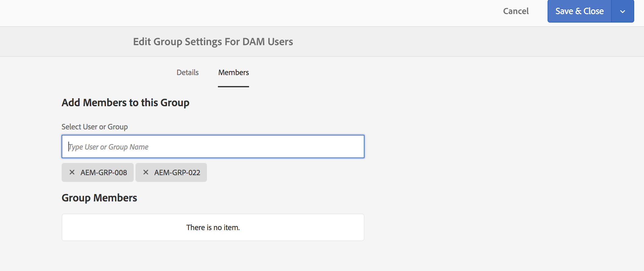
Task: Delete AEM-GRP-008 using its X icon
Action: pos(72,172)
